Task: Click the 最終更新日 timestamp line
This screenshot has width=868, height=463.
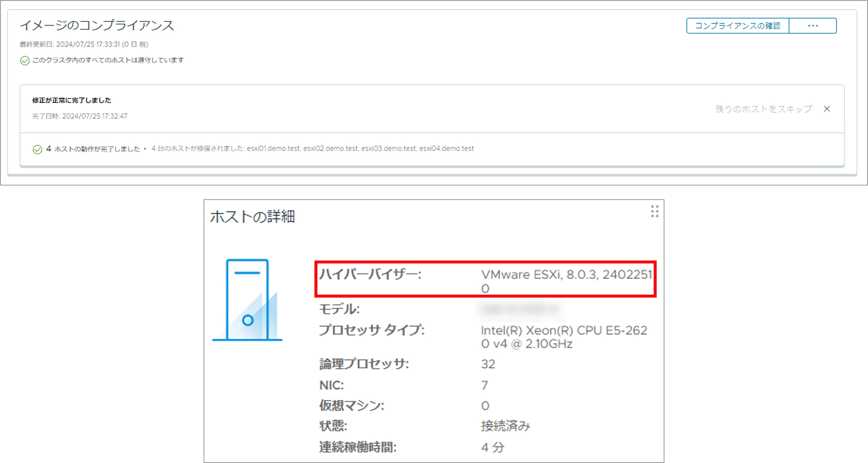Action: coord(84,45)
